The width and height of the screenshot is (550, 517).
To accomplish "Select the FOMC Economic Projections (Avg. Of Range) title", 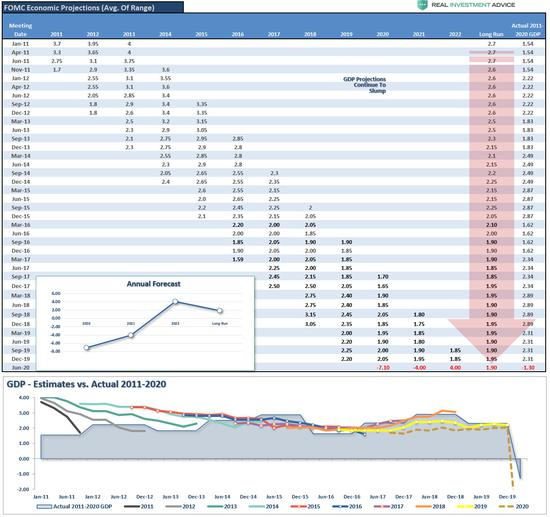I will coord(79,8).
